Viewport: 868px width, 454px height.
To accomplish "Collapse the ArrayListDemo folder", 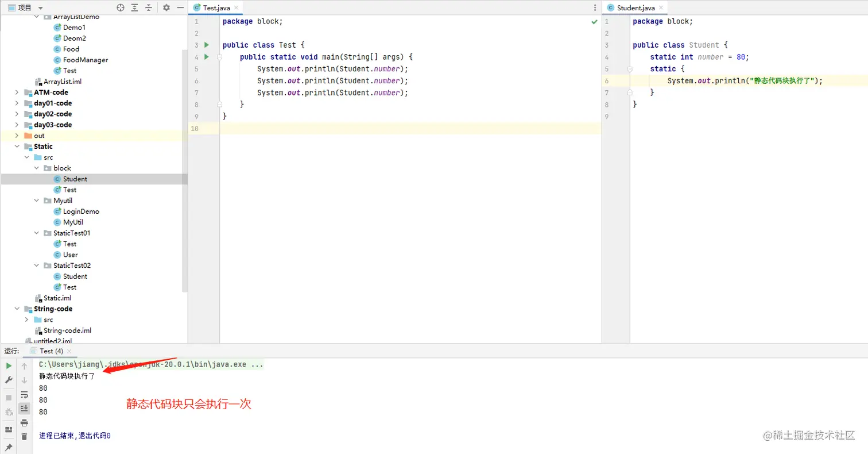I will [x=37, y=17].
